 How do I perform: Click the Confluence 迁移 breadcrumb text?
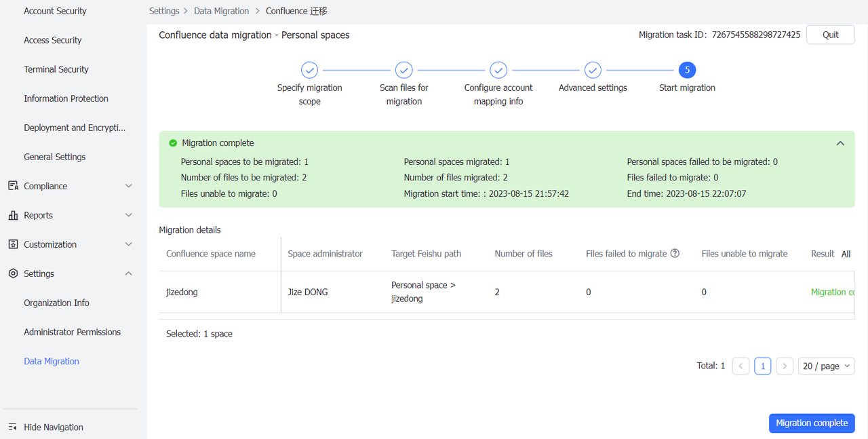[297, 11]
